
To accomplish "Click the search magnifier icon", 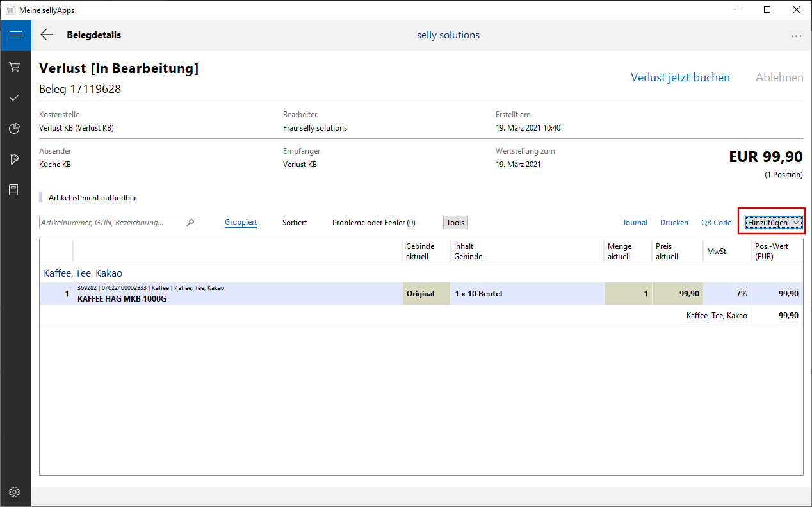I will pyautogui.click(x=190, y=223).
